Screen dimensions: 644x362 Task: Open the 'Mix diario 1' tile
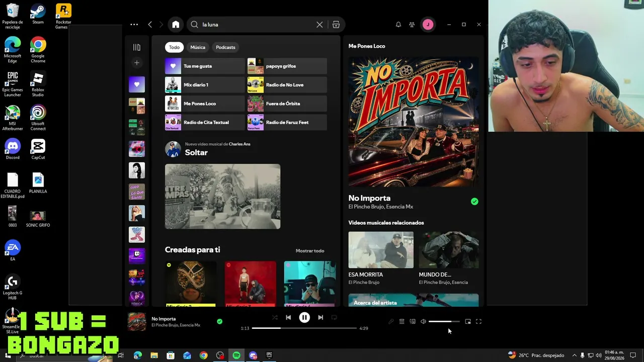(205, 84)
